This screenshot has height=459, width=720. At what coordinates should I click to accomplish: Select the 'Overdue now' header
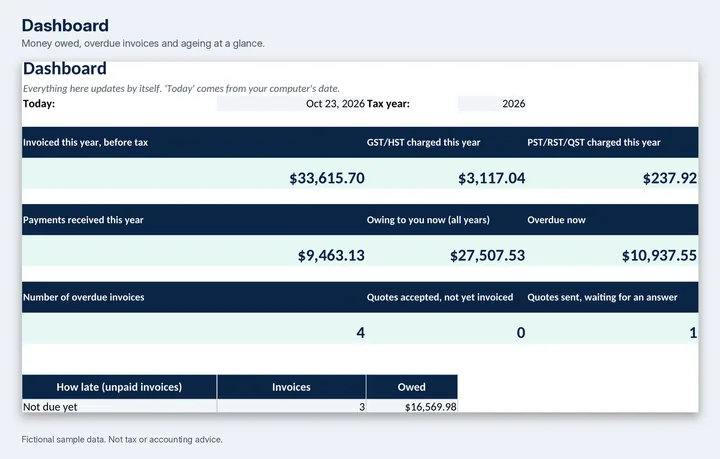612,220
